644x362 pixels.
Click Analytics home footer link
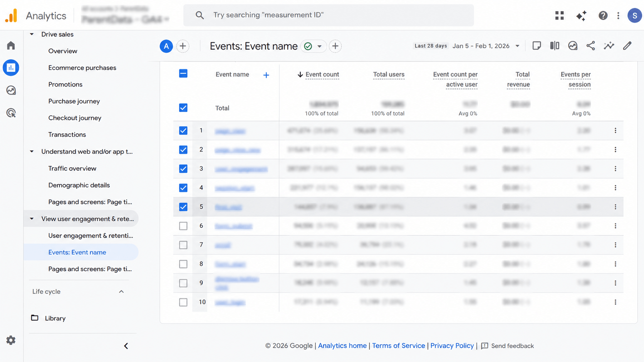(342, 345)
